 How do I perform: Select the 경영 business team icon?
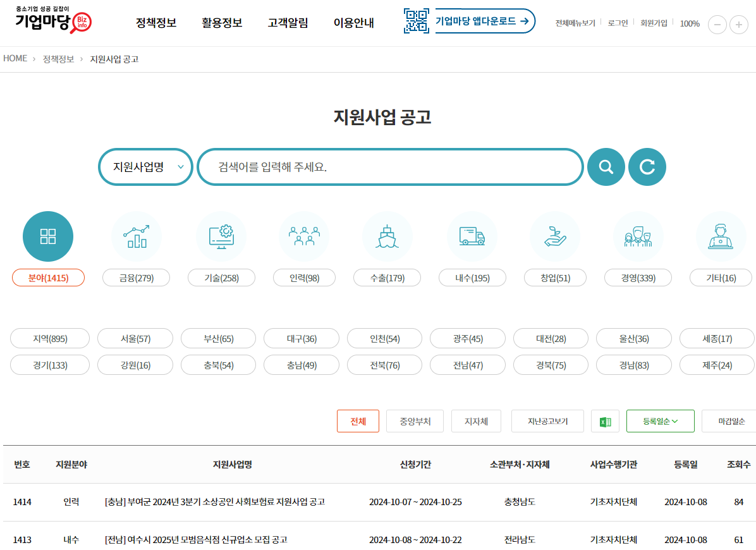[x=638, y=236]
